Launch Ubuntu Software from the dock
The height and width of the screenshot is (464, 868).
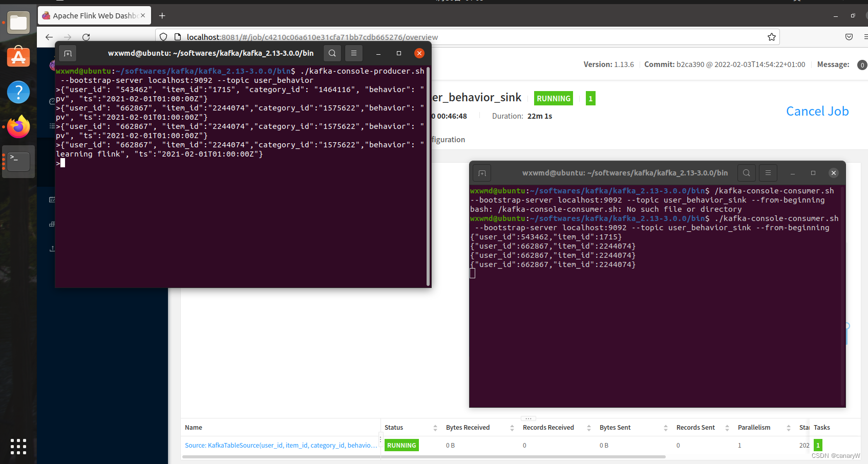(18, 57)
